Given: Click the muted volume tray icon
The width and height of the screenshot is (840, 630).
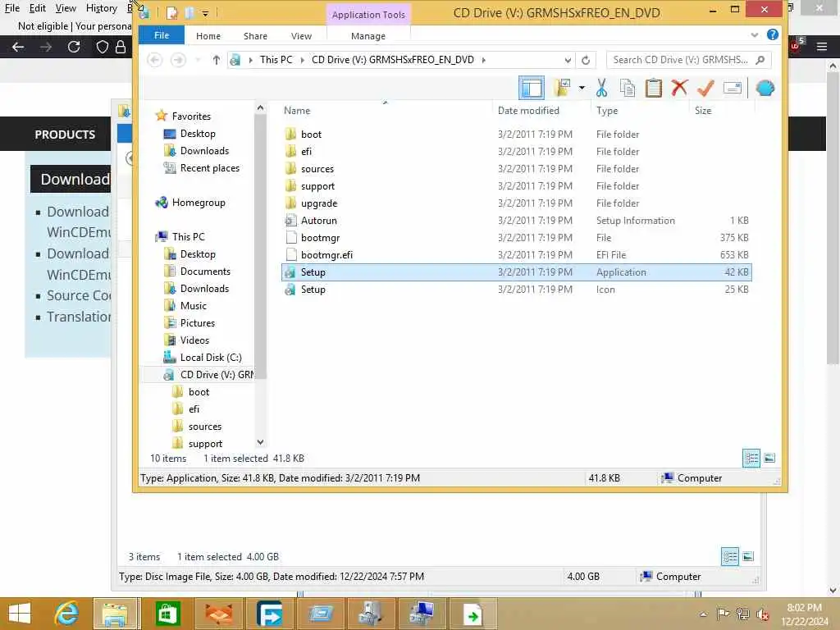Looking at the screenshot, I should pos(763,614).
